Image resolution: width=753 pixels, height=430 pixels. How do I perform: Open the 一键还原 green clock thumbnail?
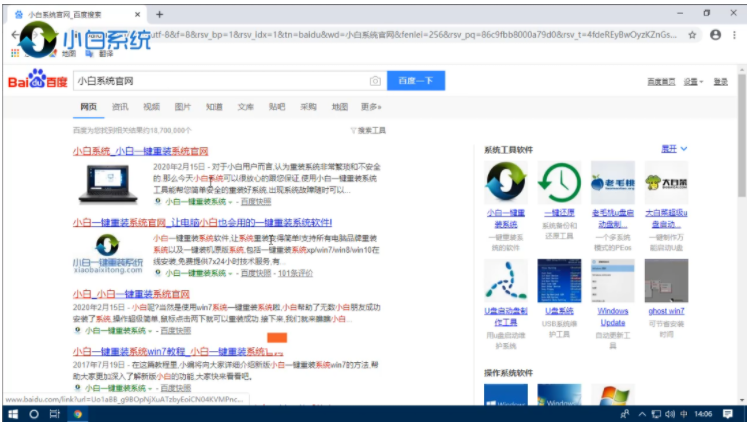[x=559, y=183]
